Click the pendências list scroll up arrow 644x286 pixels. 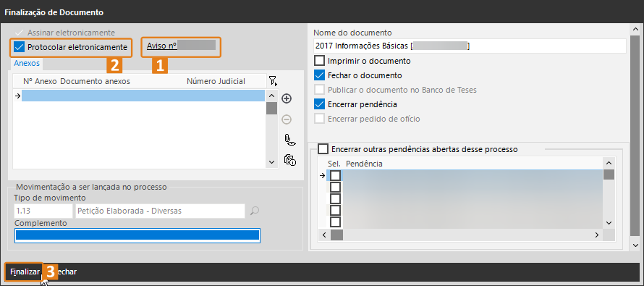[609, 163]
